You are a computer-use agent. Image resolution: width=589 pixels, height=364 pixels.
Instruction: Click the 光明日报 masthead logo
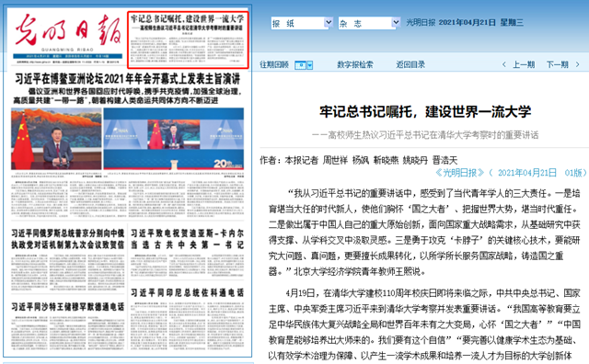[68, 30]
